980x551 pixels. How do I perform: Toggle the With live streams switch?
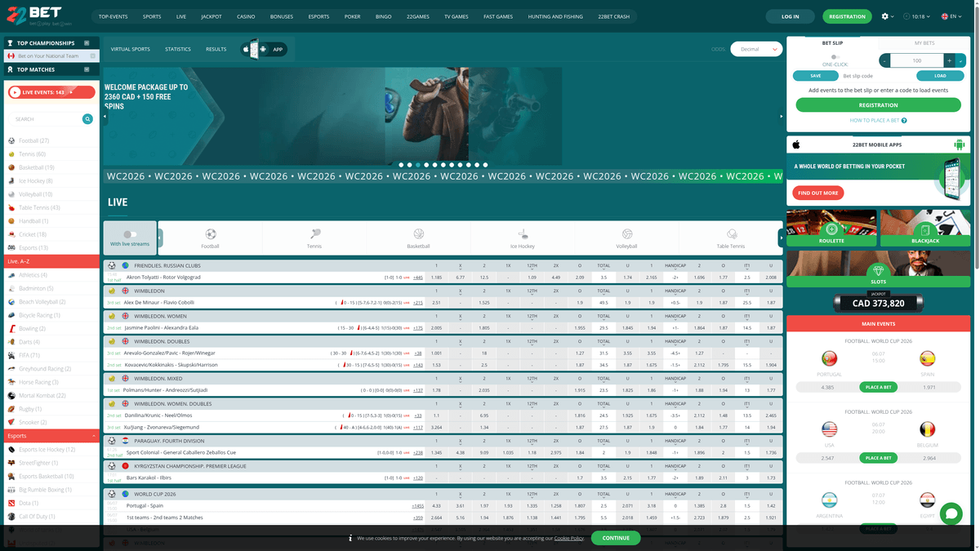point(130,234)
